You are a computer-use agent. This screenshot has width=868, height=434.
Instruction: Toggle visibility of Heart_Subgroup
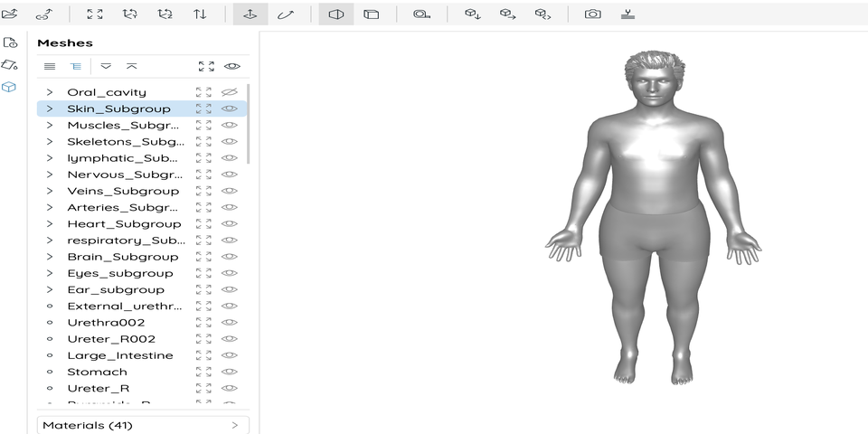coord(230,224)
